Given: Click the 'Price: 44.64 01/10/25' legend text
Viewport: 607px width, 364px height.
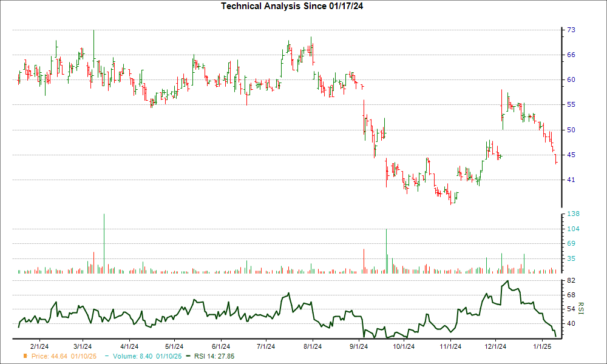Looking at the screenshot, I should [64, 356].
